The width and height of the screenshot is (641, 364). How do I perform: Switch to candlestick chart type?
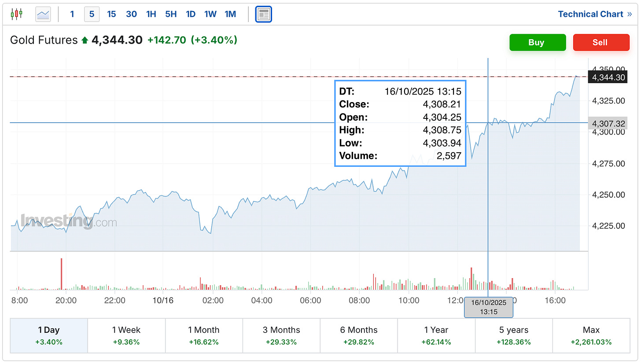16,14
